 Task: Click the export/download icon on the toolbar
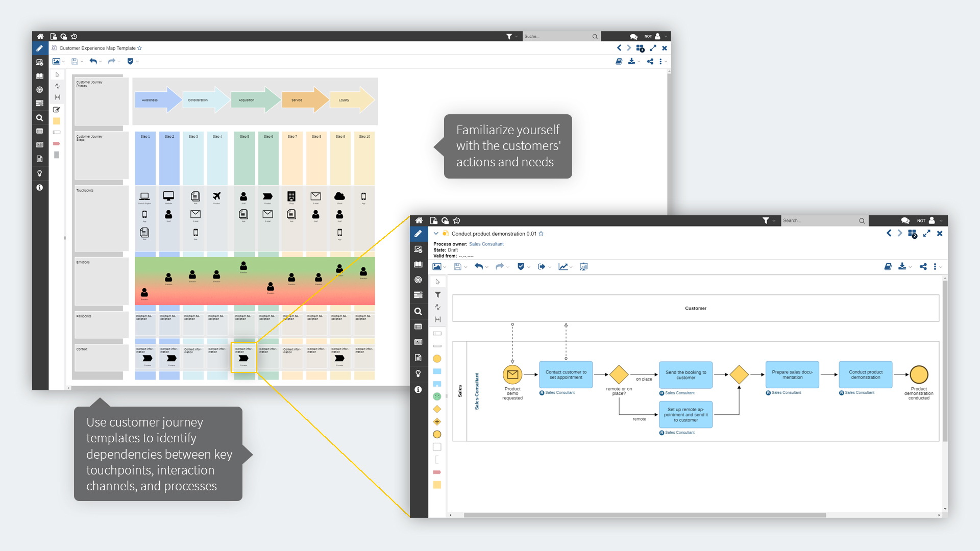point(902,266)
